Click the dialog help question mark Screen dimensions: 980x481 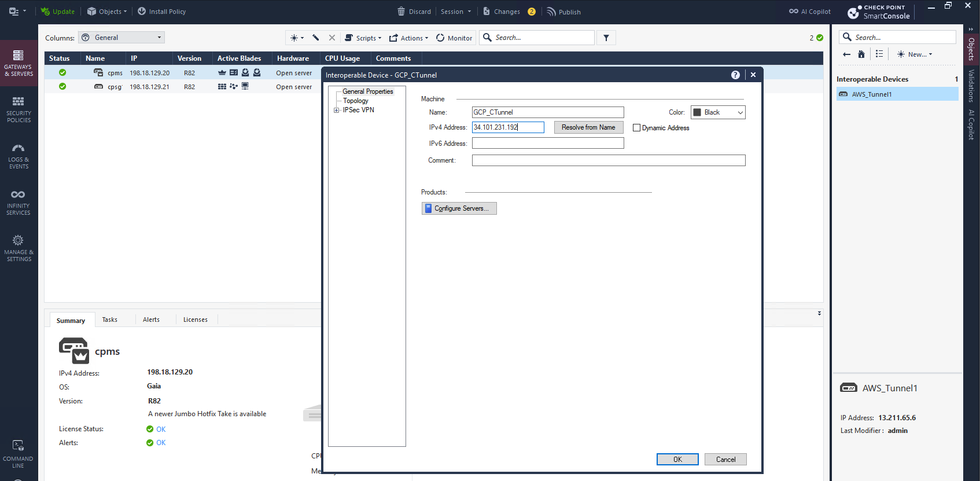point(735,75)
